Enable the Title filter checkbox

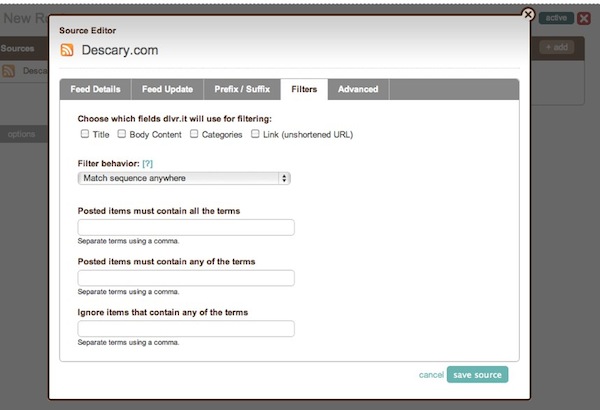pos(85,134)
